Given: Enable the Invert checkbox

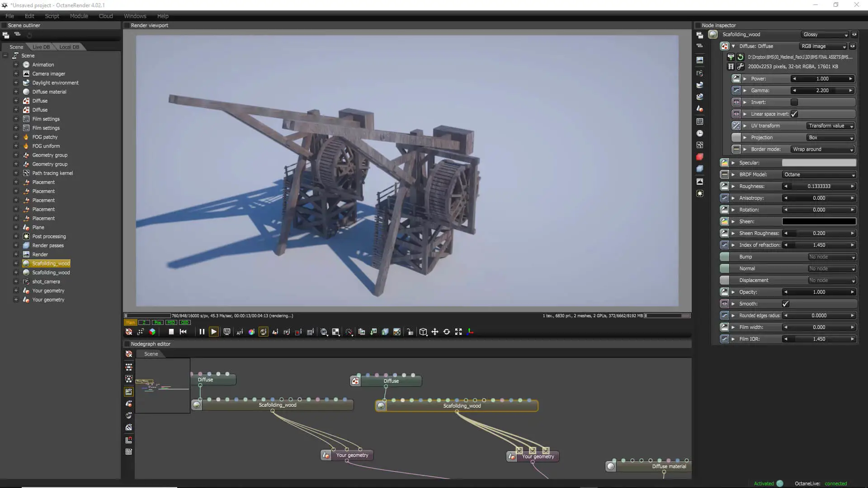Looking at the screenshot, I should point(794,102).
